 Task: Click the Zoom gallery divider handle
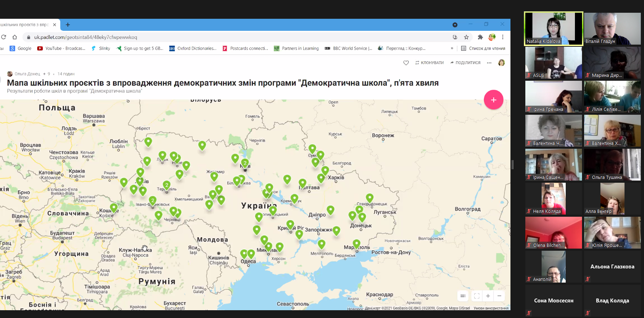(513, 164)
